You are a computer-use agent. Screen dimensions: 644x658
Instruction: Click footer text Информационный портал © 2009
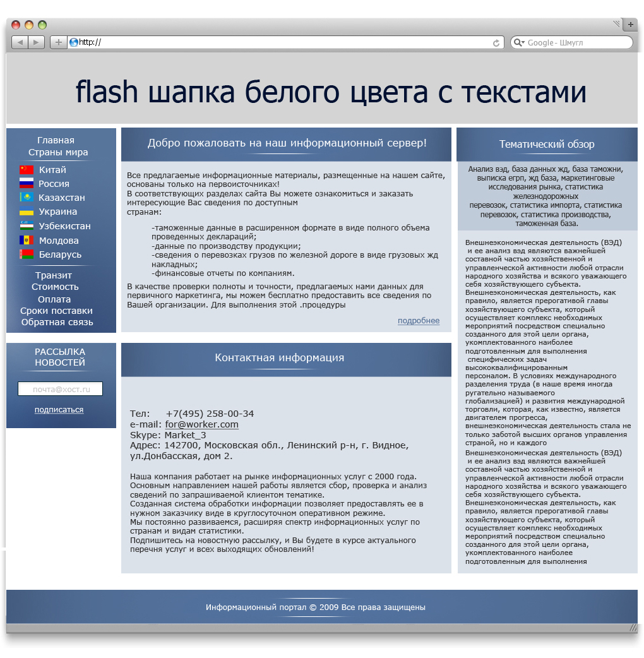point(272,607)
